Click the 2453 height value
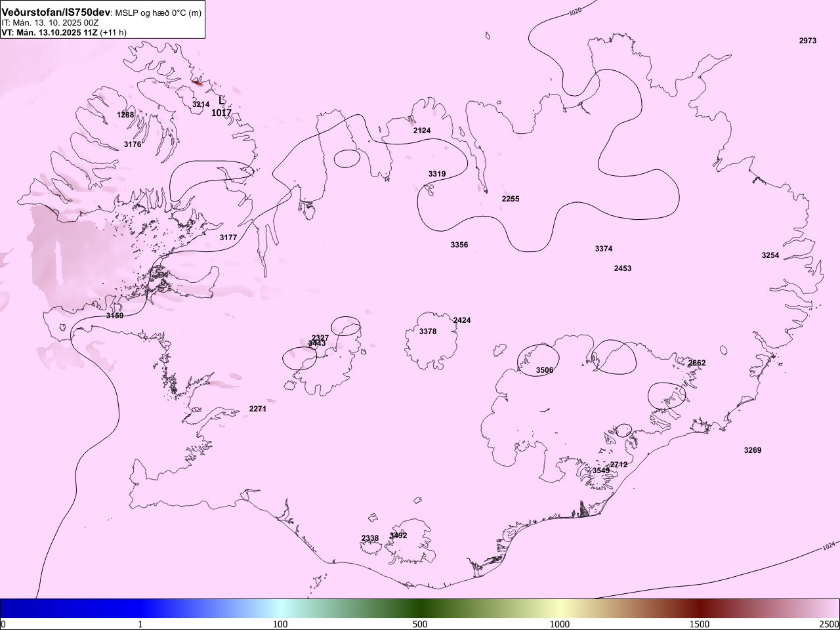 click(623, 268)
